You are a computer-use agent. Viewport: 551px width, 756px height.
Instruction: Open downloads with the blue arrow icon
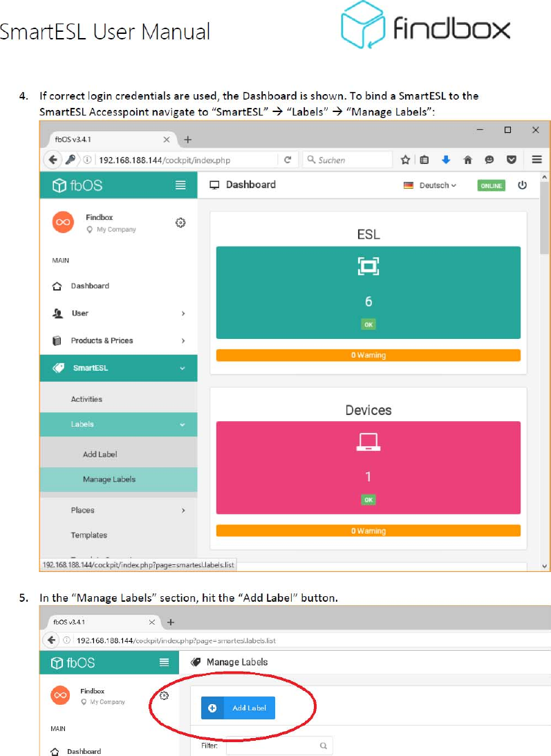[x=446, y=160]
